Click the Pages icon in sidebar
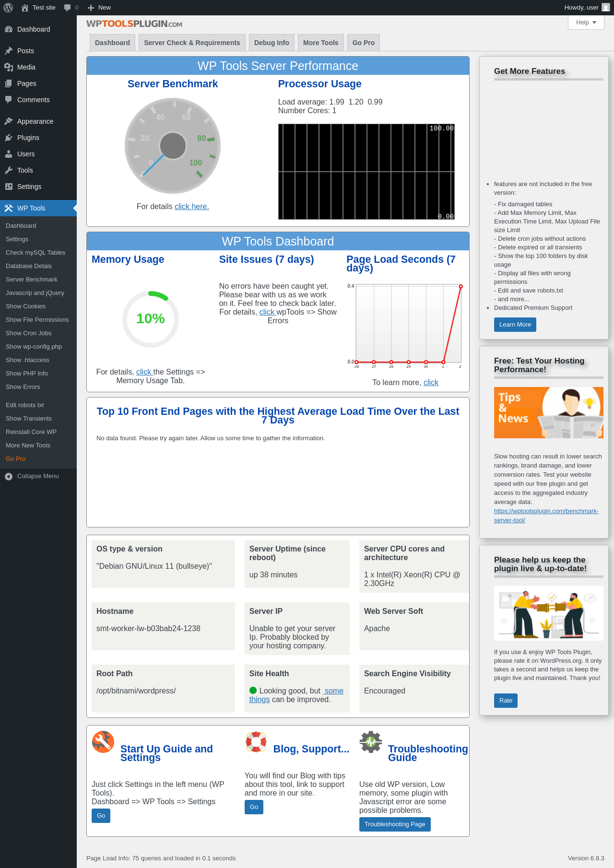The width and height of the screenshot is (614, 868). 9,83
